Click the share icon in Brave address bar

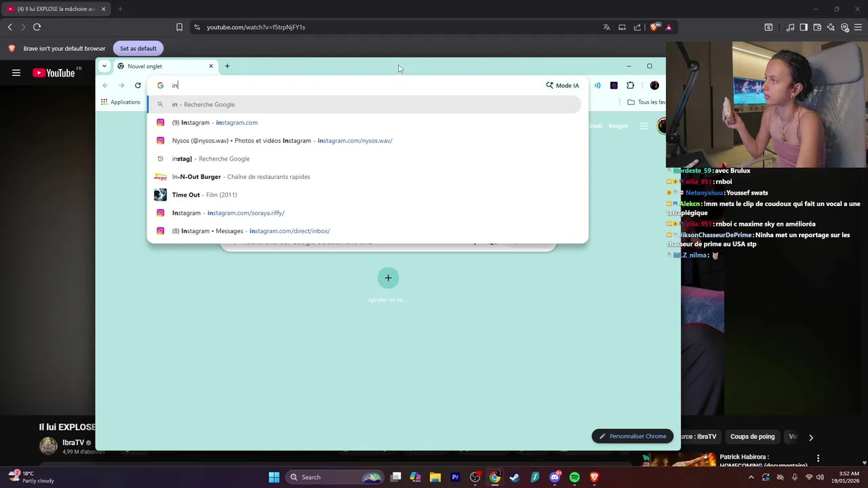coord(637,27)
